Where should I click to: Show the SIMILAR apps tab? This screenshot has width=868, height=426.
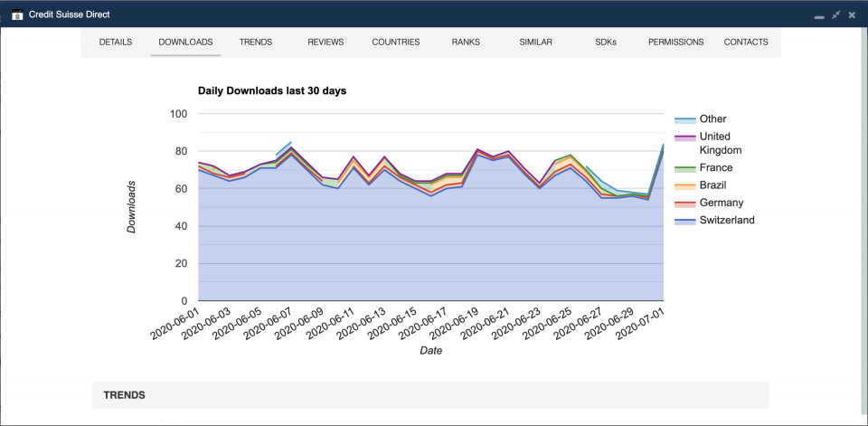(535, 43)
